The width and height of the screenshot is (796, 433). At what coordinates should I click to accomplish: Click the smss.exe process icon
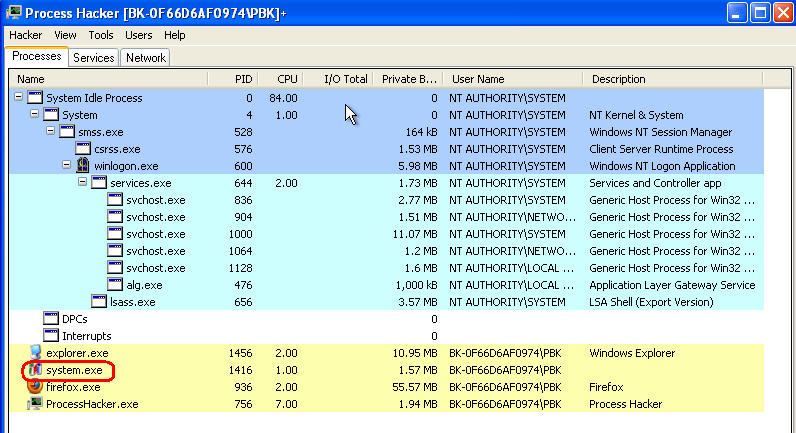pyautogui.click(x=67, y=131)
